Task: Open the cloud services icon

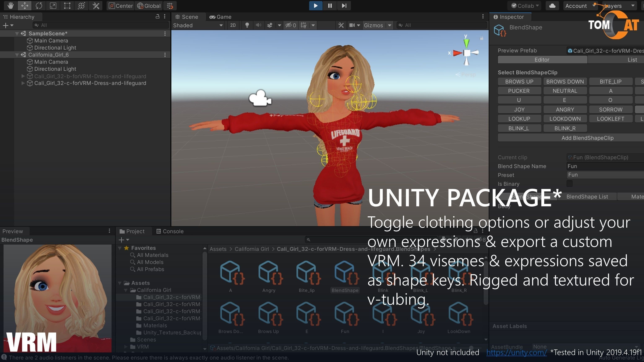Action: pos(552,5)
